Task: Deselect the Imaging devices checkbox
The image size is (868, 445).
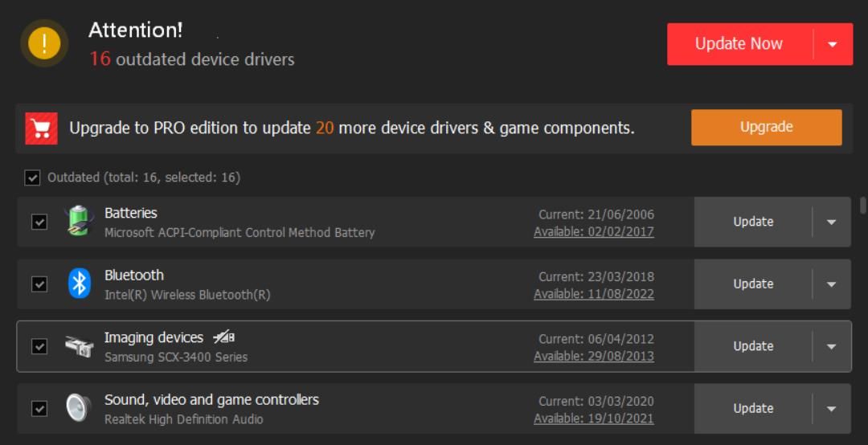Action: pos(39,346)
